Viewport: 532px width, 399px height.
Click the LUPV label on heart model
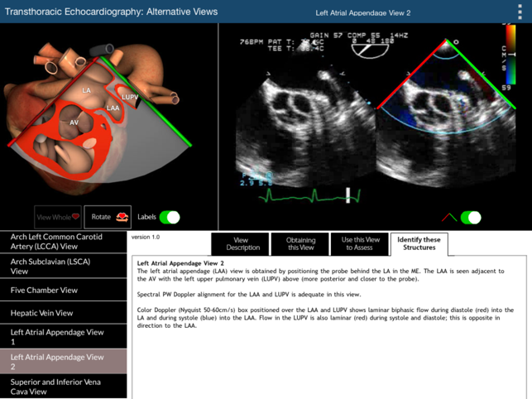click(130, 97)
